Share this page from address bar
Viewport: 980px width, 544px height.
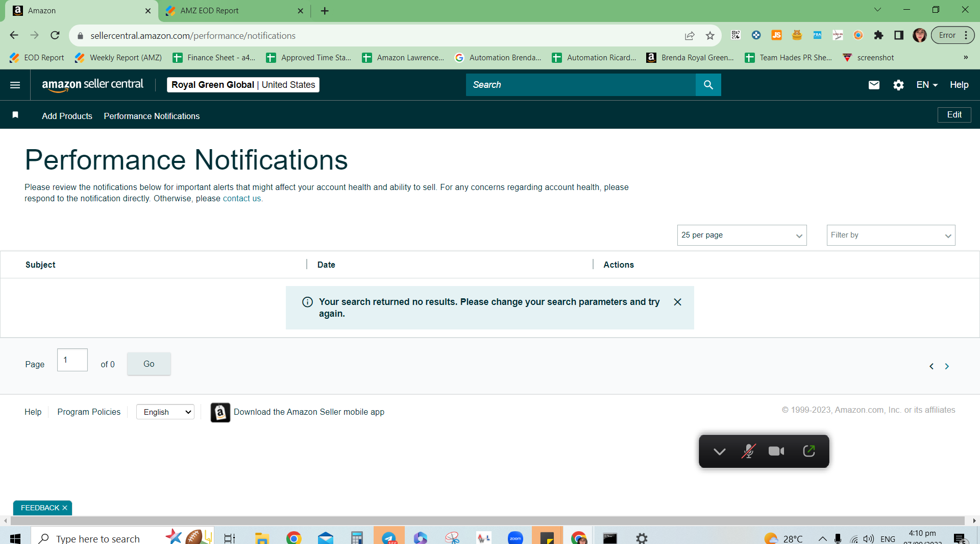(x=690, y=35)
